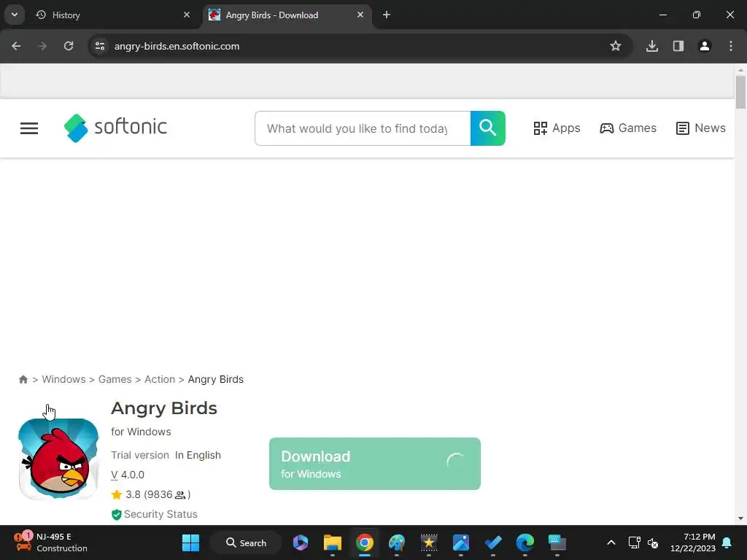Open taskbar Search box

(246, 542)
